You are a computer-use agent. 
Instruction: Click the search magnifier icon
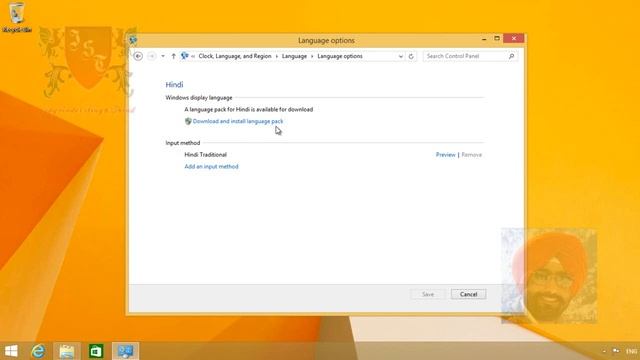click(x=511, y=56)
